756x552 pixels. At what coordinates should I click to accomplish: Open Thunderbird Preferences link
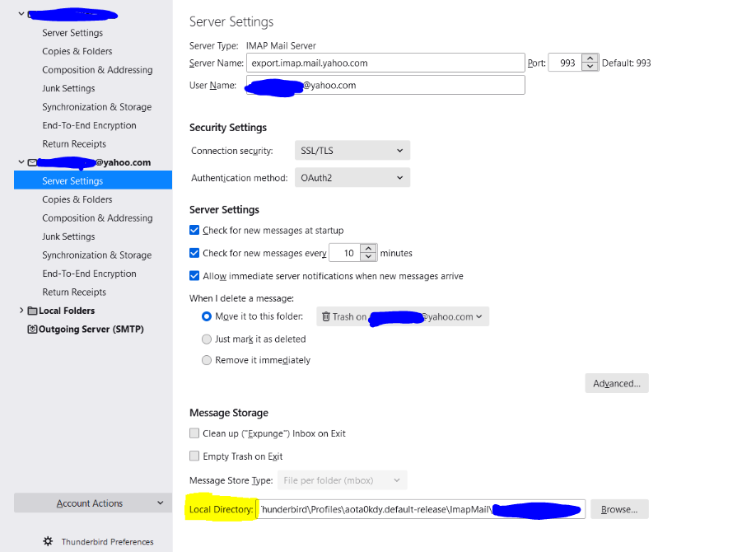108,542
